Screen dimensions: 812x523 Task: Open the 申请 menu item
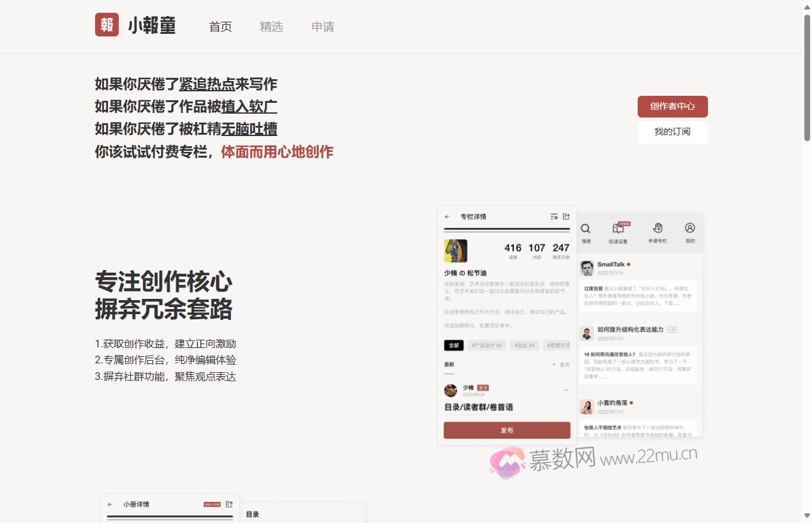323,27
